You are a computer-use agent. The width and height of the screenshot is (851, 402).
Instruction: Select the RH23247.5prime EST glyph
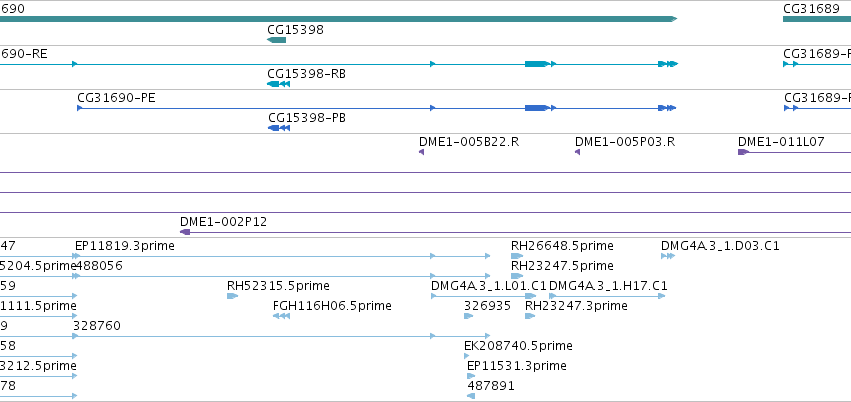pos(517,276)
